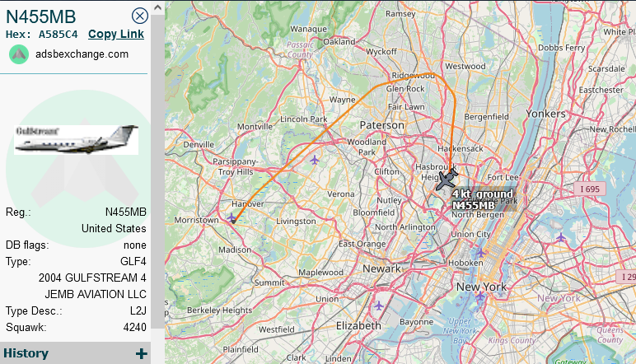
Task: Click the N455MB map label
Action: 474,206
